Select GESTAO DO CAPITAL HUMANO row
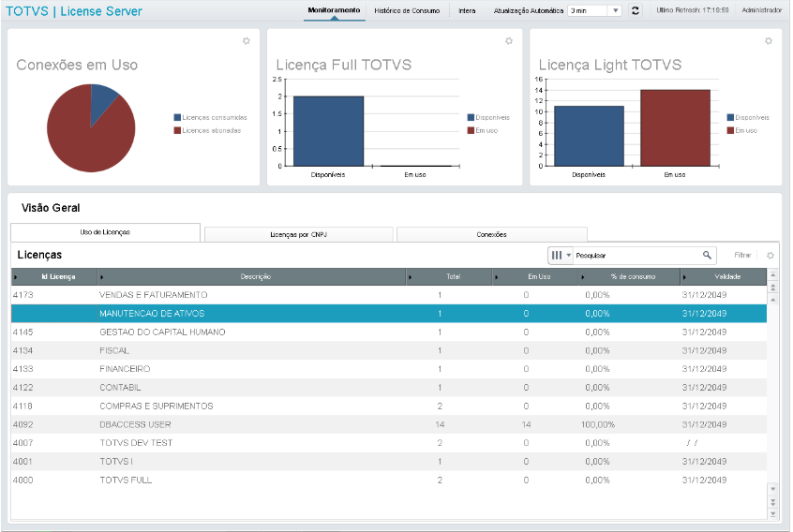 point(388,332)
